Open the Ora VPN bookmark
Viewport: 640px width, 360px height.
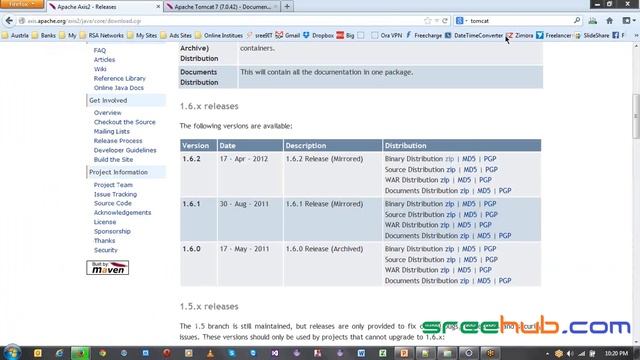[x=387, y=36]
